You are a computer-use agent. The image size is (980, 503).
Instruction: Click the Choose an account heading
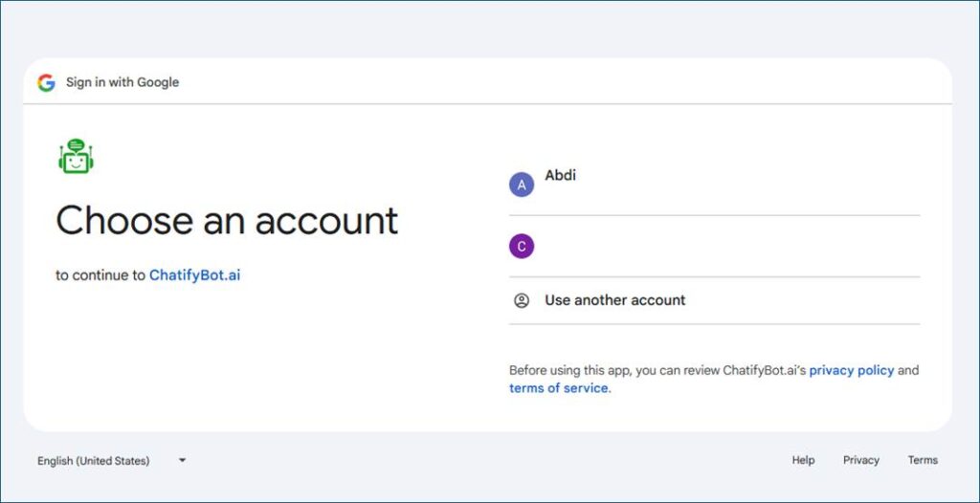(227, 221)
